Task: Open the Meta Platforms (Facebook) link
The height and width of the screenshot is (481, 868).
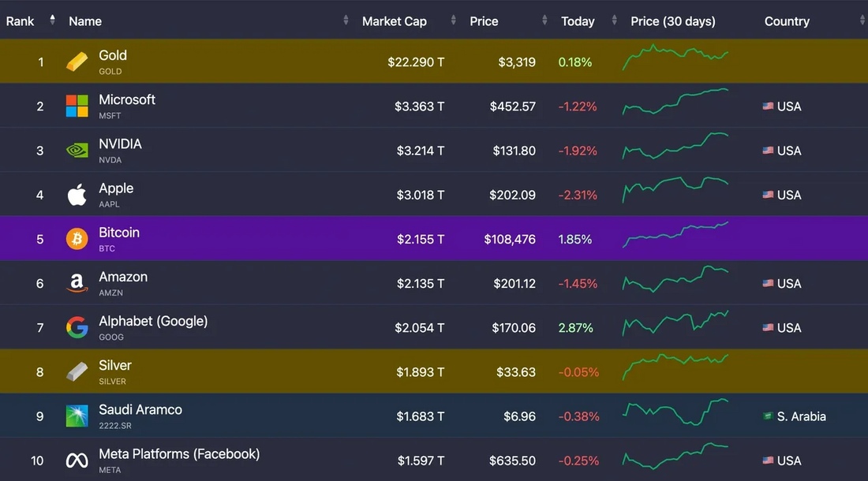Action: point(179,454)
